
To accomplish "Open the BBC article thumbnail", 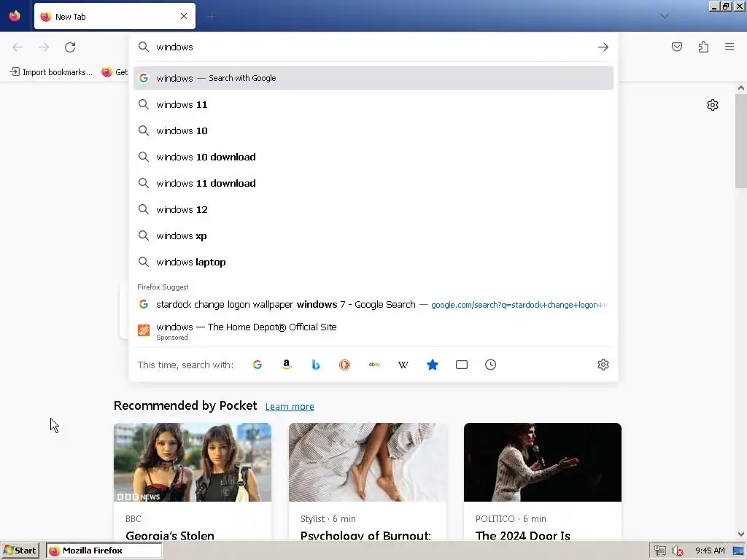I will tap(193, 462).
